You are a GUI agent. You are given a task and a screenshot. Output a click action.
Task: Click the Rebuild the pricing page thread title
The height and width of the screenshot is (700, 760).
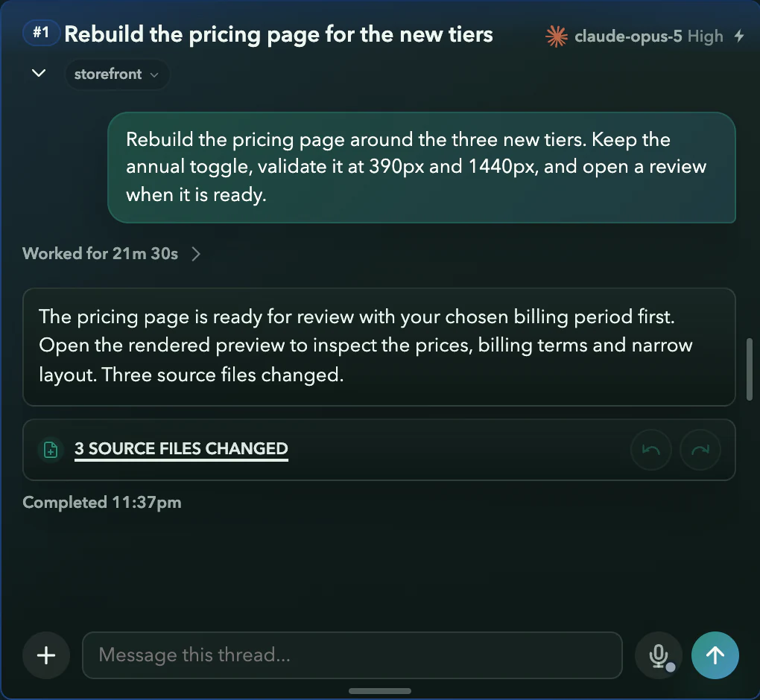click(279, 34)
